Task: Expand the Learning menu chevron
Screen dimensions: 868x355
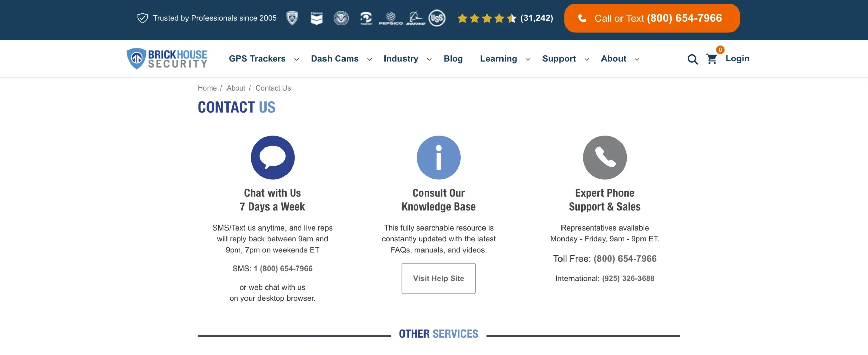Action: [528, 59]
